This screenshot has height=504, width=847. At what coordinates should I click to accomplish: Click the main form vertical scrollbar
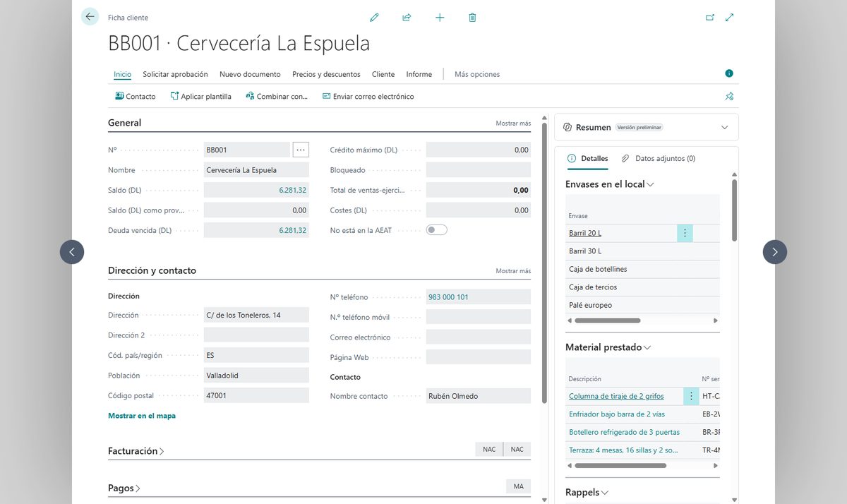[x=544, y=263]
